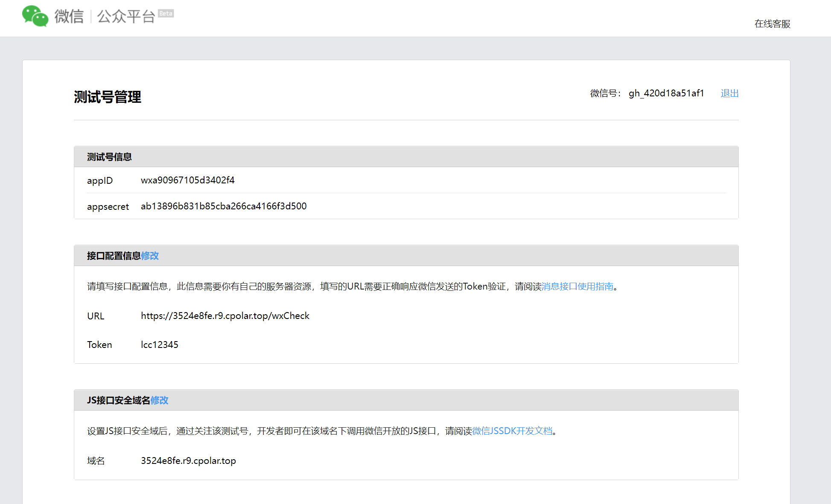This screenshot has height=504, width=831.
Task: Click the Beta badge next to 公众平台
Action: coord(166,14)
